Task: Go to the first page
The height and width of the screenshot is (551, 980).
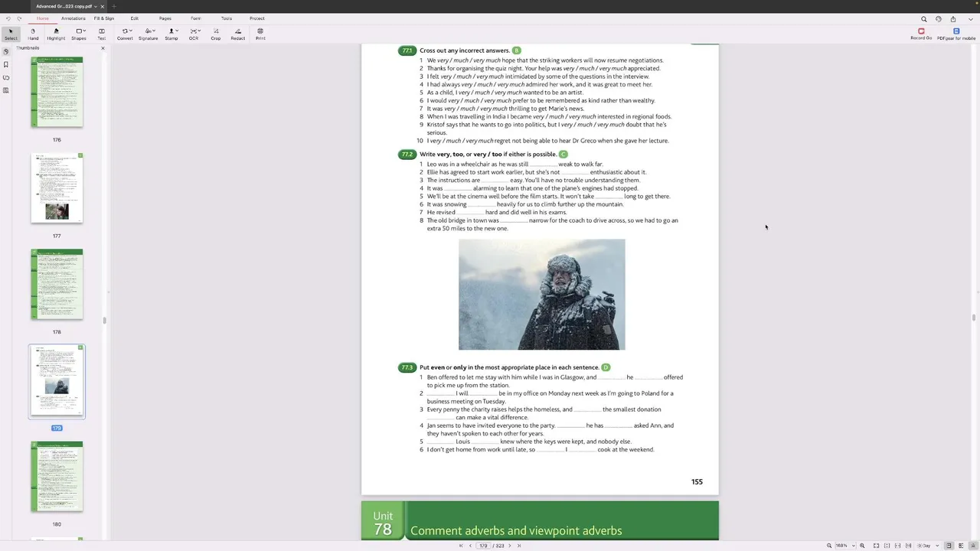Action: tap(461, 546)
